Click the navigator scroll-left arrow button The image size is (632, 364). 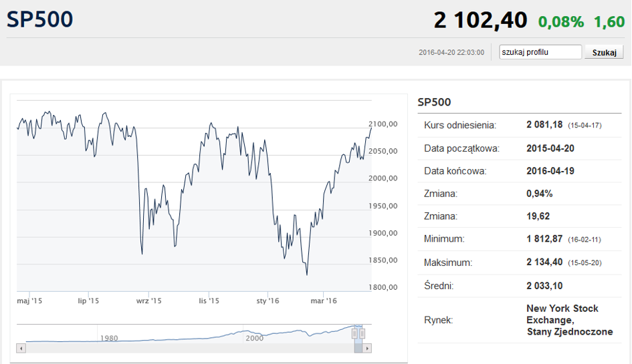click(x=21, y=348)
